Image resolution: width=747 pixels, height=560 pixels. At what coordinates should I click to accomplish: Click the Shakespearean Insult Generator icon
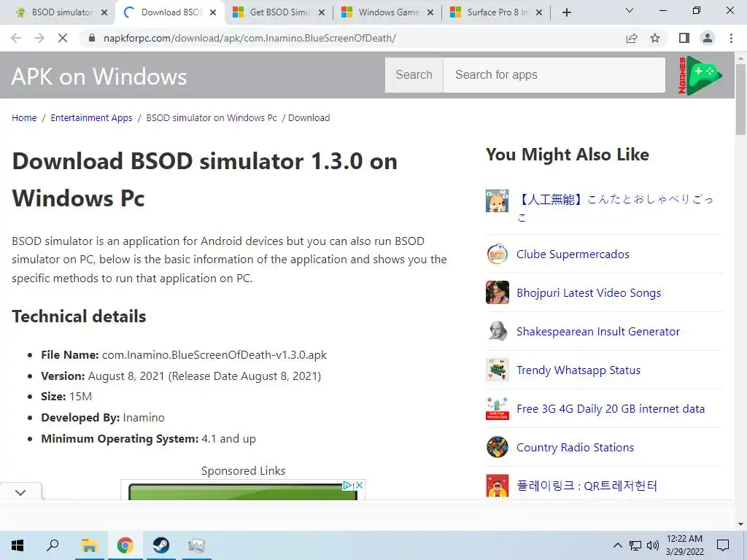coord(498,331)
